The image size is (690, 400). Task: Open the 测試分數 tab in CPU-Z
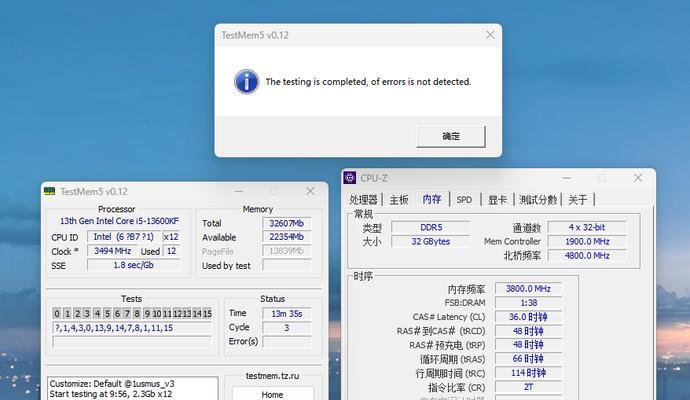[538, 200]
